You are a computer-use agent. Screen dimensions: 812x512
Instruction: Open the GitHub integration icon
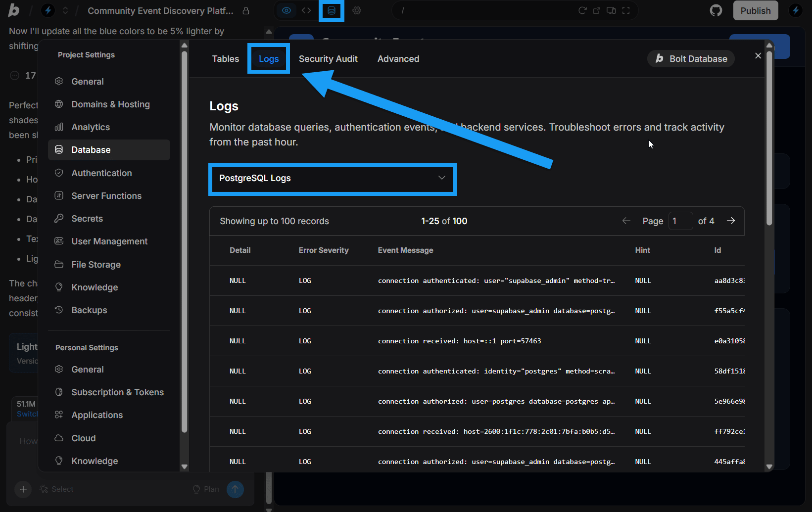pos(716,10)
